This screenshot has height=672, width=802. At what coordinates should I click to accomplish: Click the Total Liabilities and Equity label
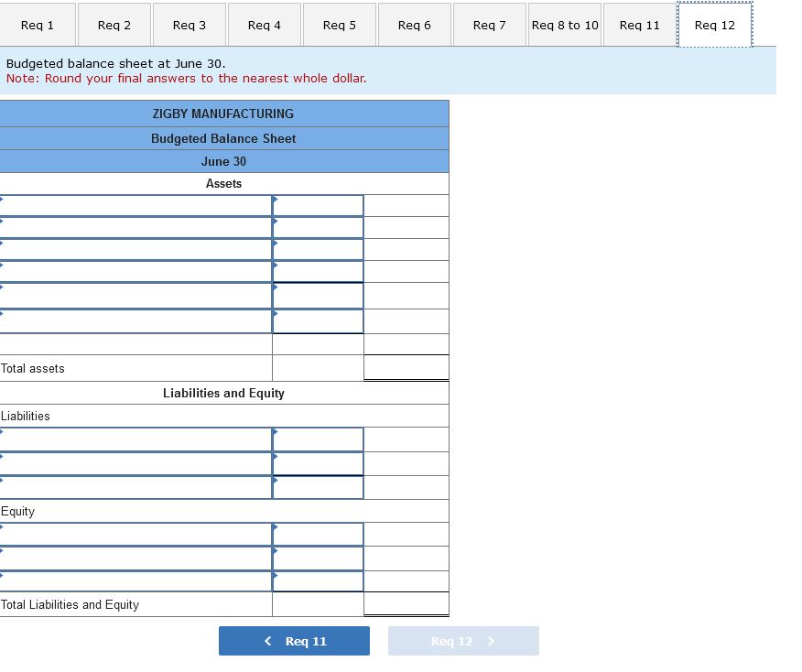[70, 604]
